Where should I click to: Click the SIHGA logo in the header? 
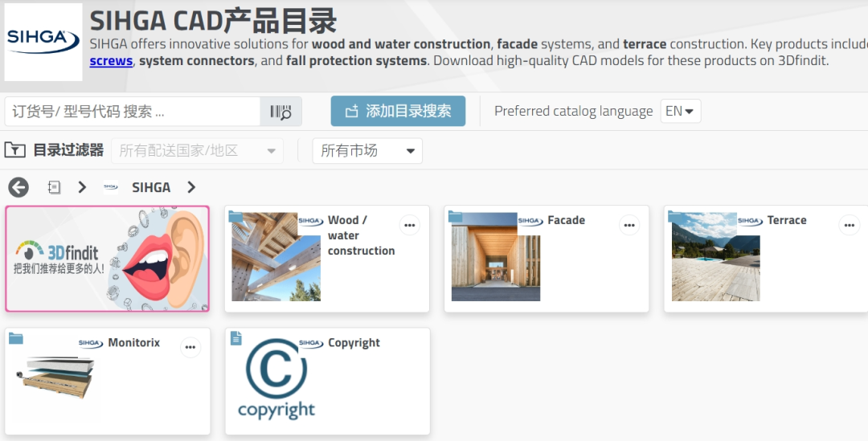click(x=43, y=42)
